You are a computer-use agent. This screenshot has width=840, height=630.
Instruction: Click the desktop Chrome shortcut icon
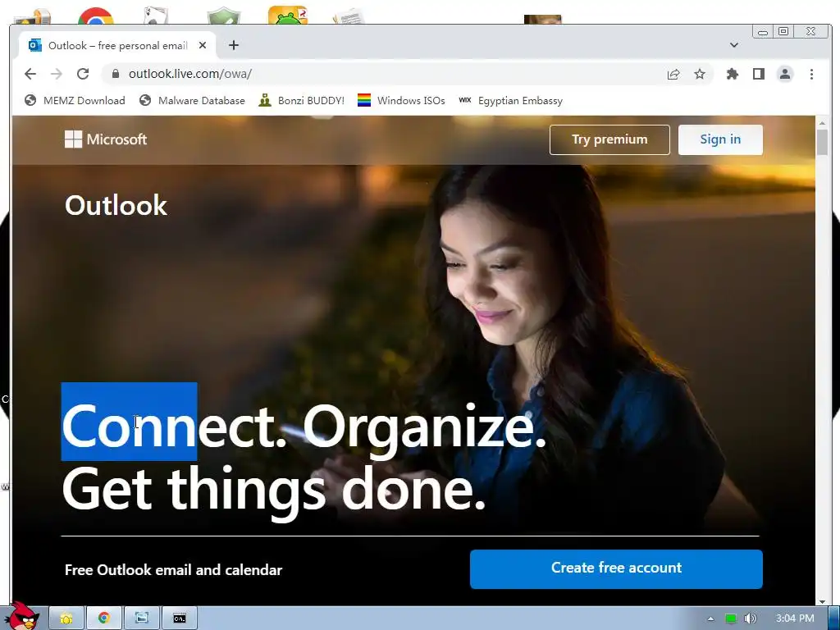pyautogui.click(x=96, y=16)
